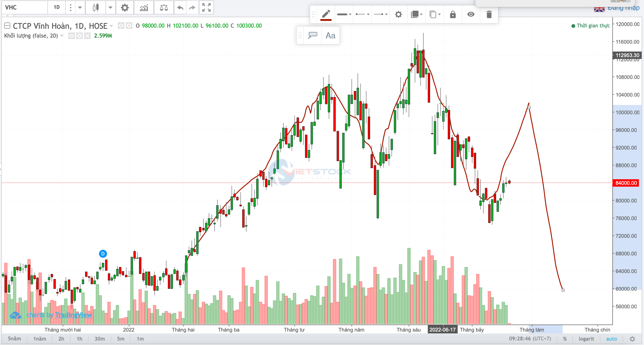Image resolution: width=644 pixels, height=345 pixels.
Task: Click the 1D interval button
Action: point(57,7)
